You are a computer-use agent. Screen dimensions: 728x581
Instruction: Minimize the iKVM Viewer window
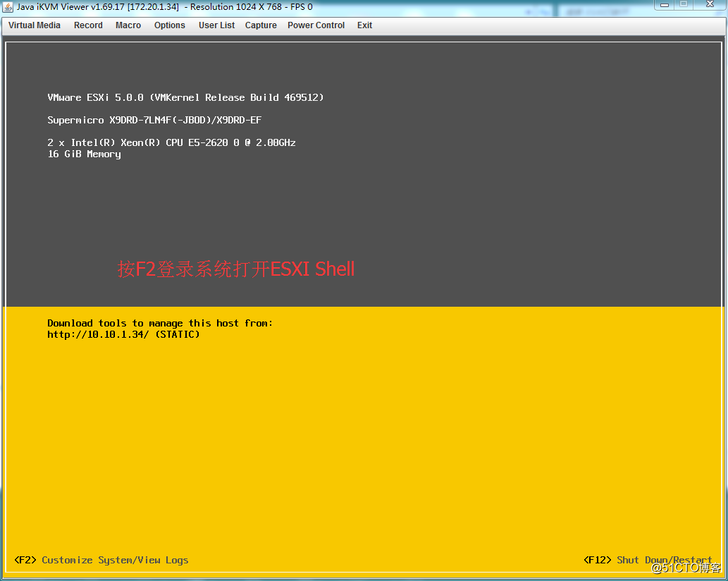[665, 5]
